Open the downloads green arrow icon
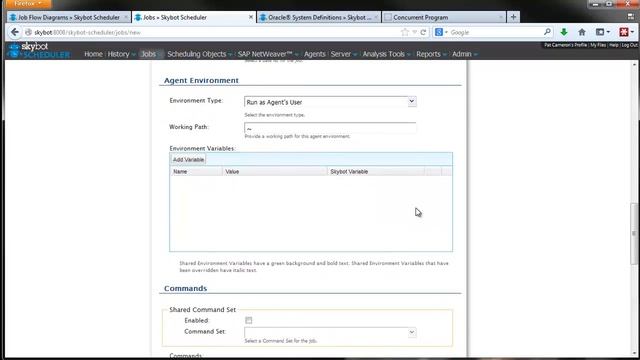Screen dimensions: 640x360 click(564, 32)
